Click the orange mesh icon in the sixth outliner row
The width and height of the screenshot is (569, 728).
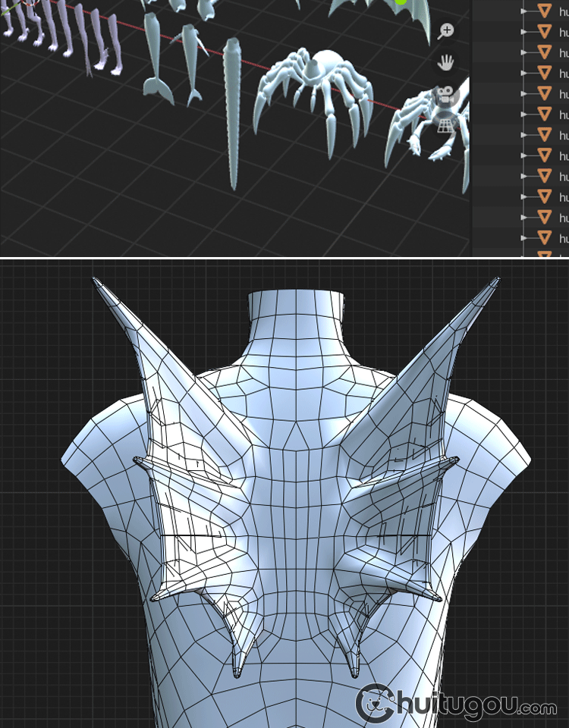pos(544,115)
